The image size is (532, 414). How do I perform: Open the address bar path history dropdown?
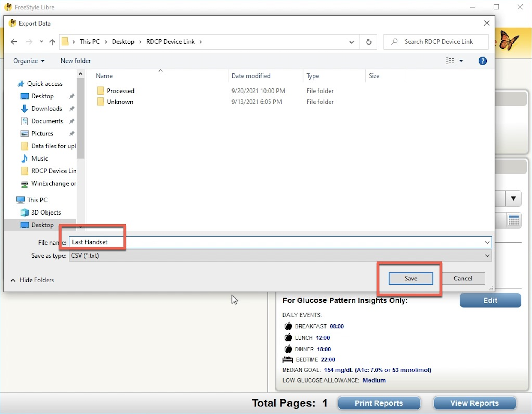[x=352, y=42]
